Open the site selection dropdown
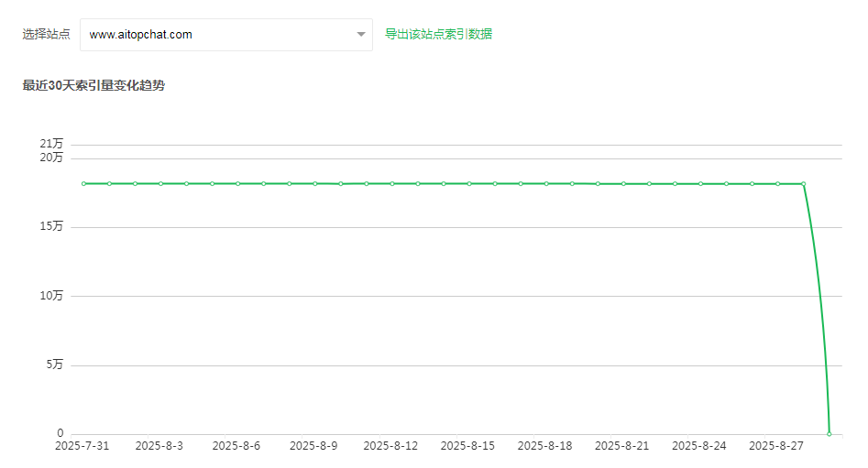This screenshot has height=468, width=868. click(225, 35)
